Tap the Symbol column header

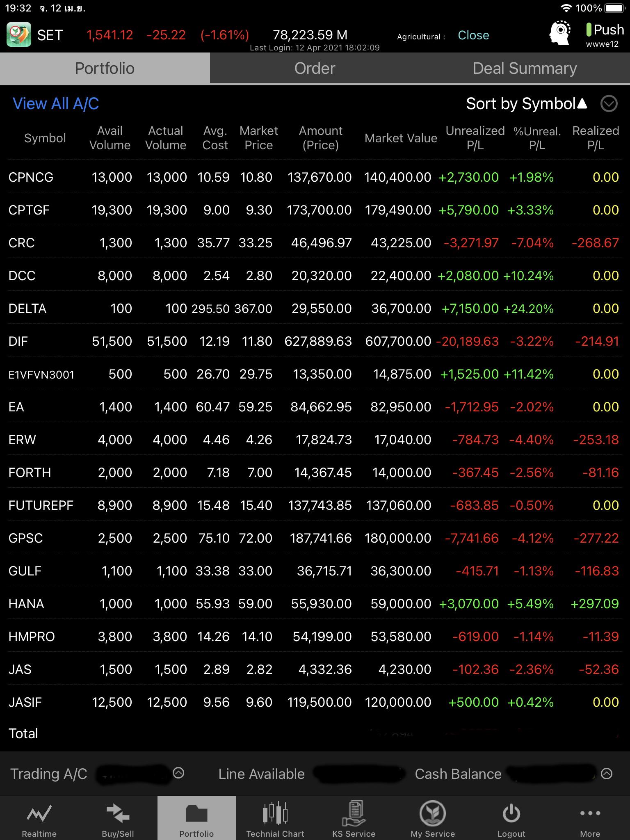pos(45,138)
